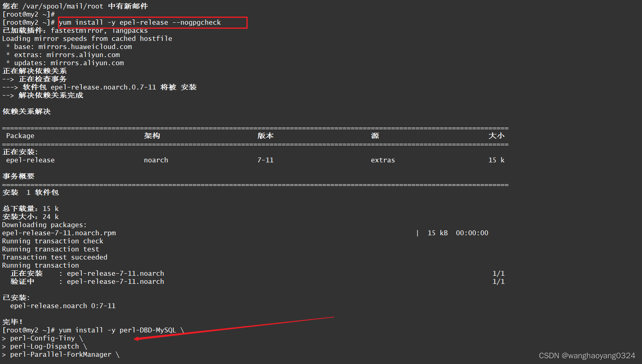The image size is (642, 364).
Task: Click the 'noarch' architecture value
Action: [x=156, y=160]
